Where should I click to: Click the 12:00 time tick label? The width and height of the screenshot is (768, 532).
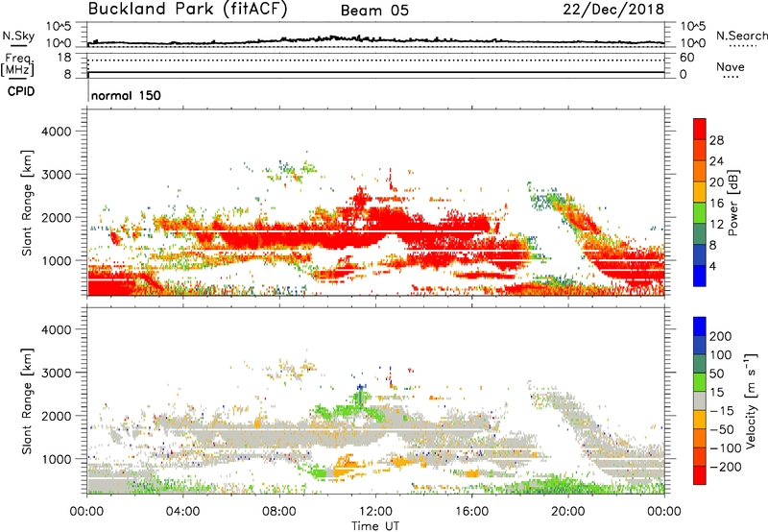pyautogui.click(x=375, y=512)
